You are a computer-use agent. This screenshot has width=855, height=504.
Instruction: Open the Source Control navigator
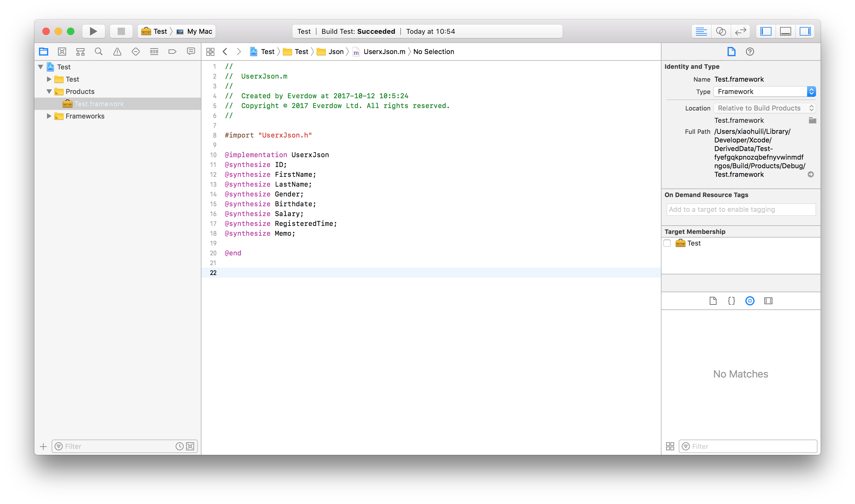tap(62, 52)
